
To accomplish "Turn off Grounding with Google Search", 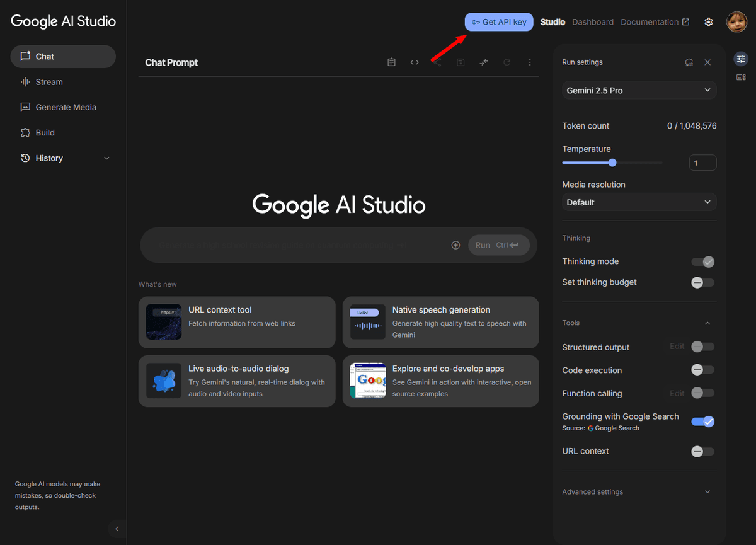I will click(x=702, y=422).
